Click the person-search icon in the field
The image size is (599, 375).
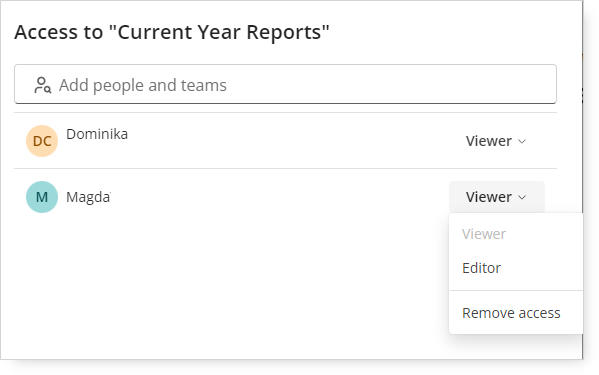43,85
